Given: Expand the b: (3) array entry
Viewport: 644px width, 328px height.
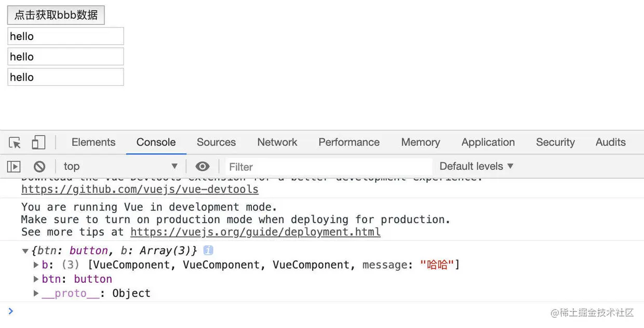Looking at the screenshot, I should [x=36, y=265].
